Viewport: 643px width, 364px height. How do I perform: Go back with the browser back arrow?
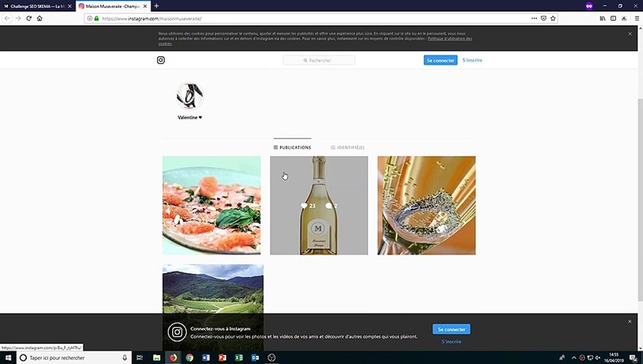7,18
